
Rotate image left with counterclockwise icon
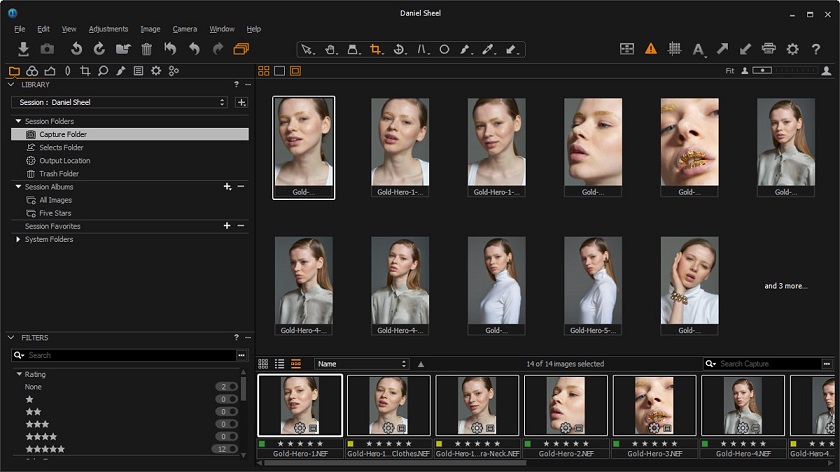tap(76, 48)
